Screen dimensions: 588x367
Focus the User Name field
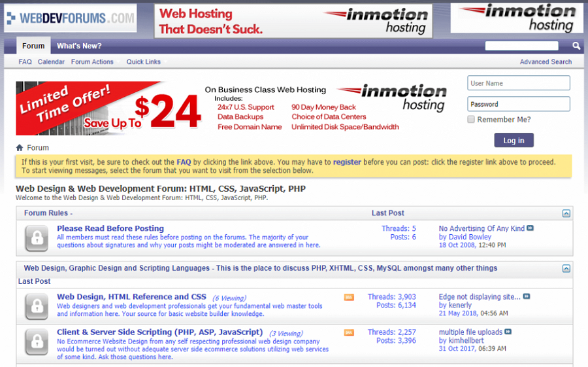point(519,83)
